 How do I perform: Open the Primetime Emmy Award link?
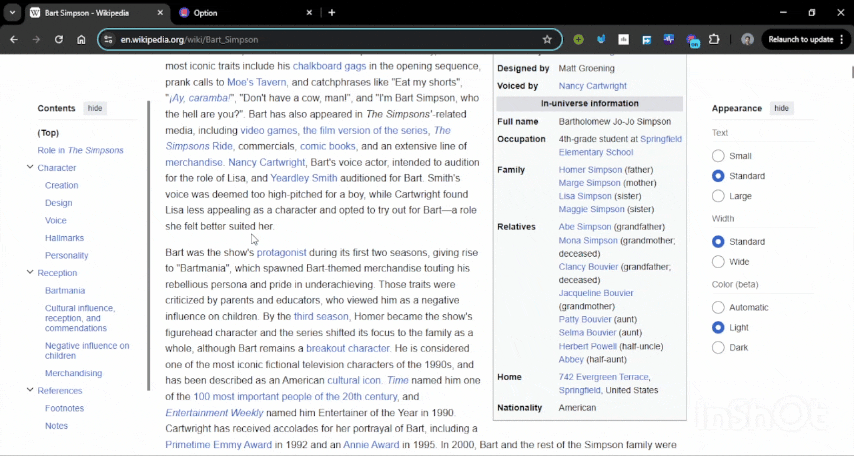click(218, 445)
